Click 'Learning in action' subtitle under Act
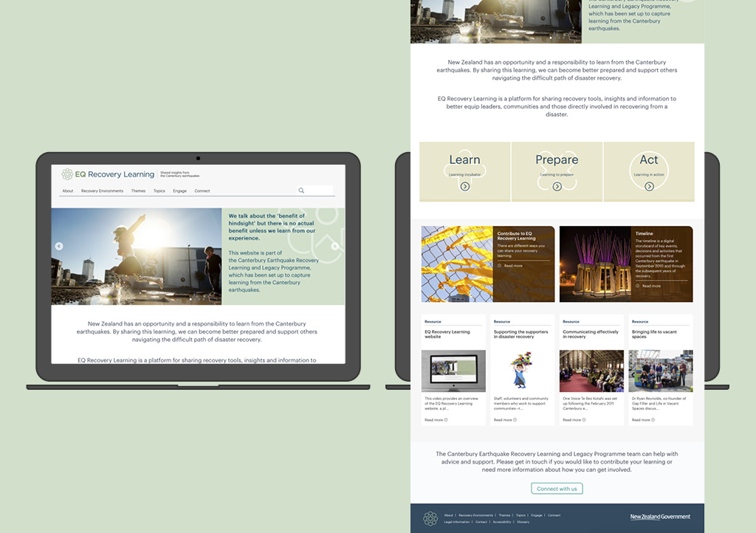This screenshot has width=756, height=533. pyautogui.click(x=649, y=174)
